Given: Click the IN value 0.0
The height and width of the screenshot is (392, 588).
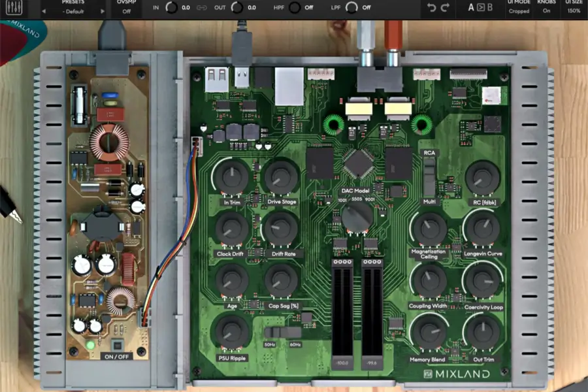Looking at the screenshot, I should pyautogui.click(x=186, y=7).
